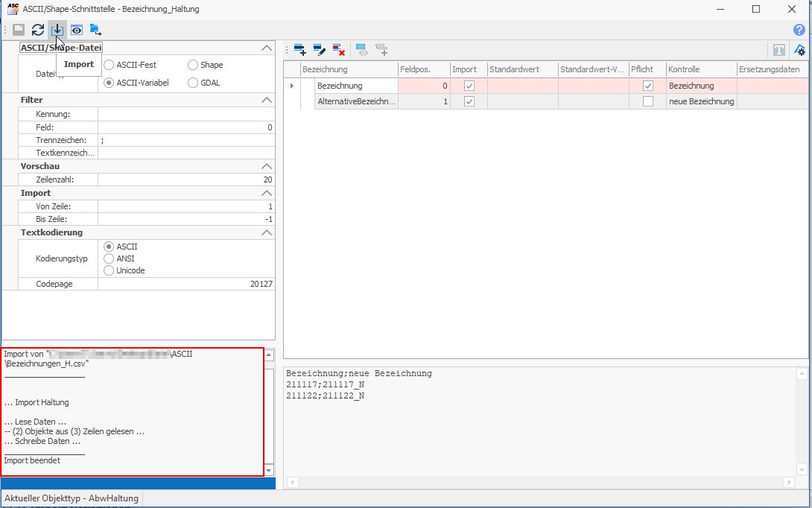Collapse the Textkodierung section
Viewport: 812px width, 508px height.
(267, 232)
